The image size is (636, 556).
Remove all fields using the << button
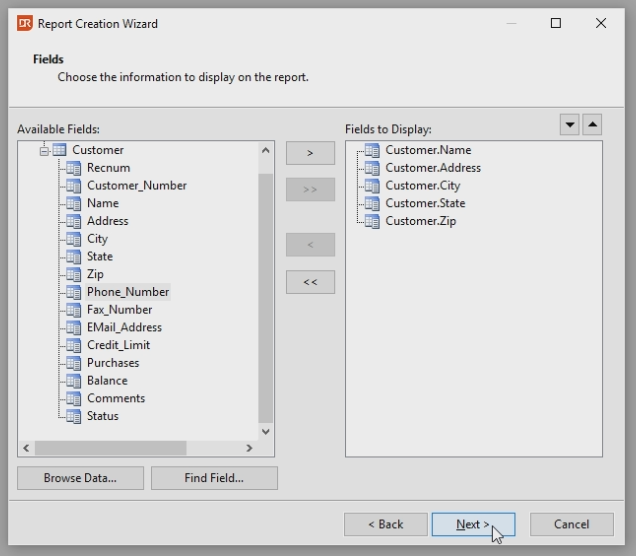coord(310,282)
